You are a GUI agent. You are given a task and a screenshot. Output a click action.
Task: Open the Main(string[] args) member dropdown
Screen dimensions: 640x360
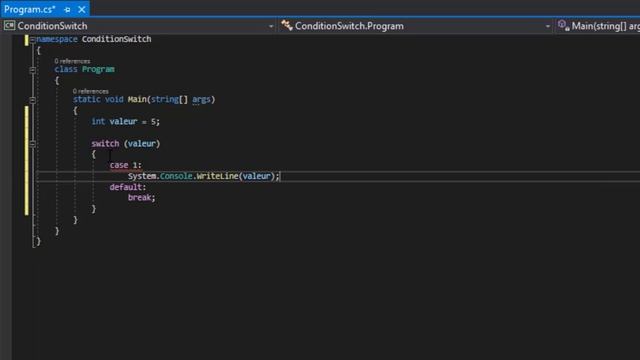coord(606,26)
